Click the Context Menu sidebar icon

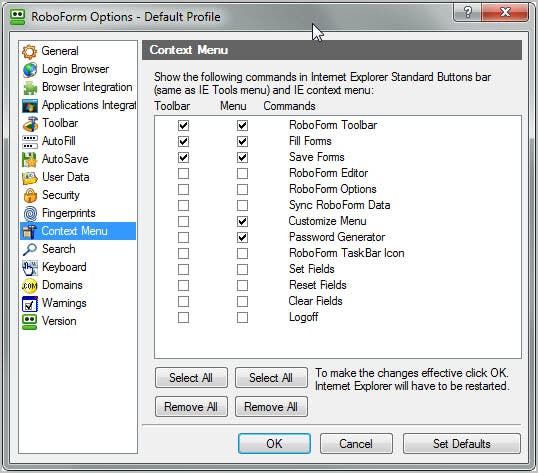click(29, 232)
